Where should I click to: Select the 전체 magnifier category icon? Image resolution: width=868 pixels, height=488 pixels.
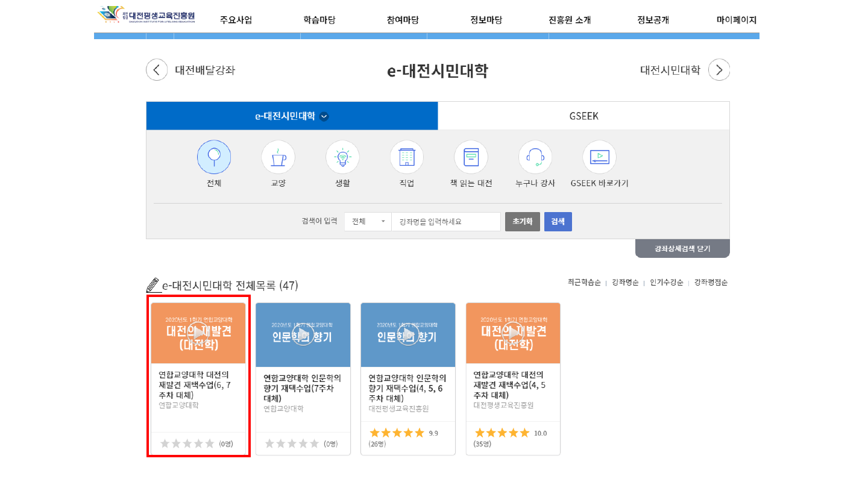213,157
